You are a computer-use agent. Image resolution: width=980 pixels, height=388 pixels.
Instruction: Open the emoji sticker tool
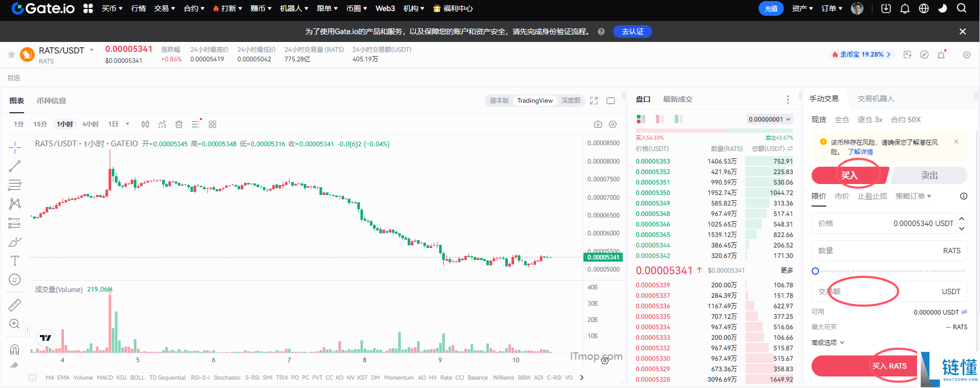[15, 279]
